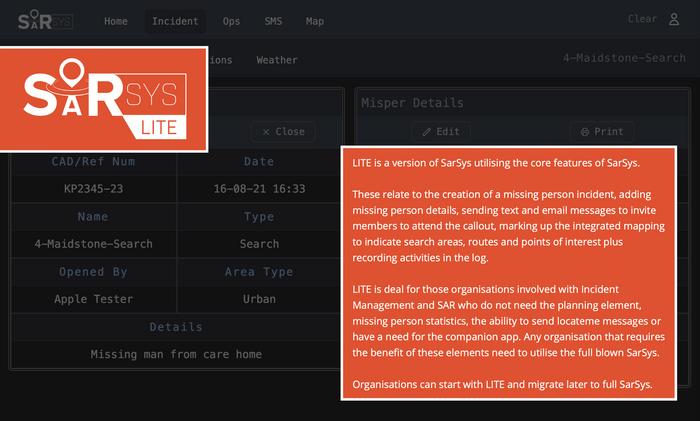The image size is (700, 421).
Task: Click the Opened By header
Action: coord(93,272)
